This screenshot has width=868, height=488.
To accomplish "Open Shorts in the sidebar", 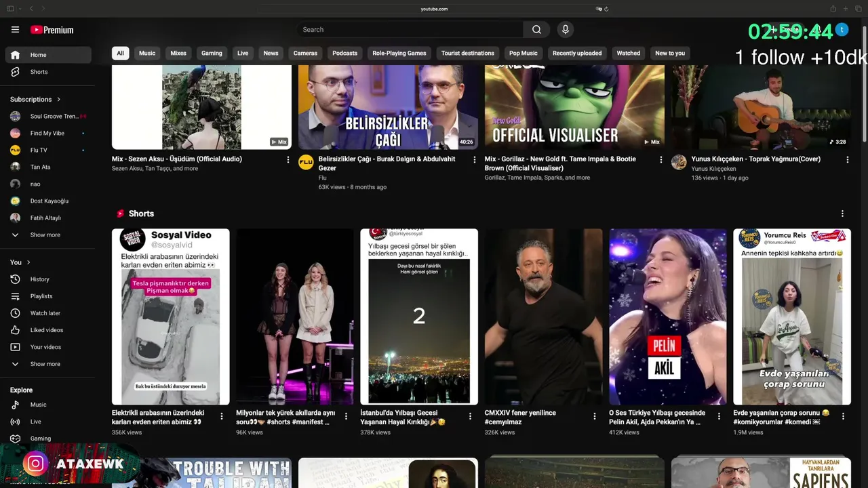I will 47,72.
